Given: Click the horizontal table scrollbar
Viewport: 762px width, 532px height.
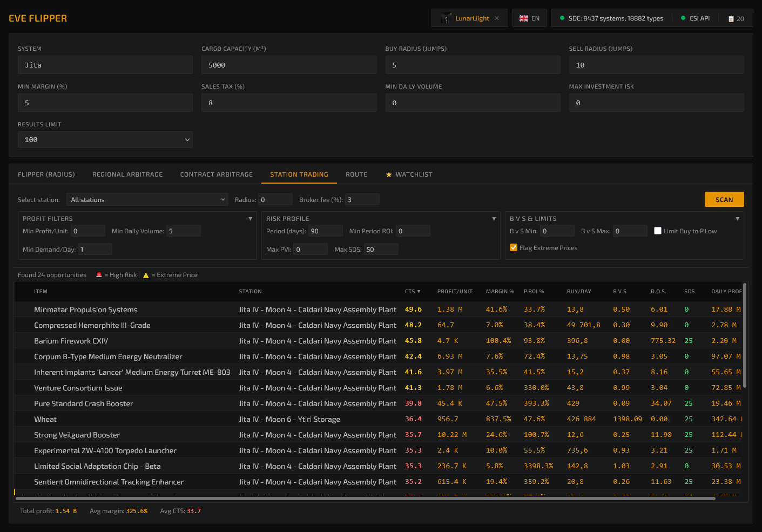Looking at the screenshot, I should point(365,499).
